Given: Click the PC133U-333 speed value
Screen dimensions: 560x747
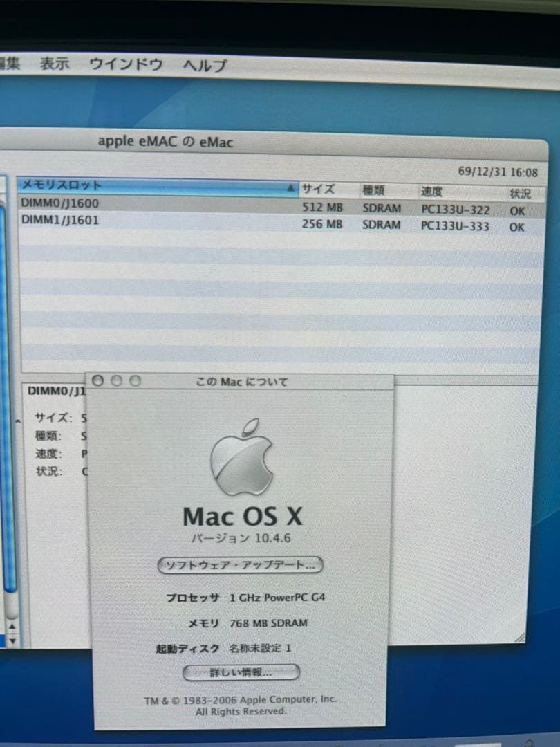Looking at the screenshot, I should click(x=455, y=225).
